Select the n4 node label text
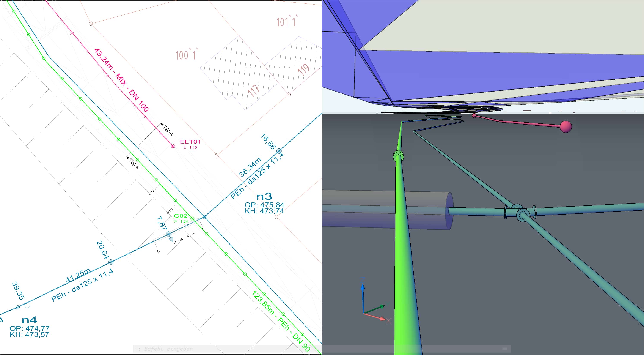 (29, 320)
